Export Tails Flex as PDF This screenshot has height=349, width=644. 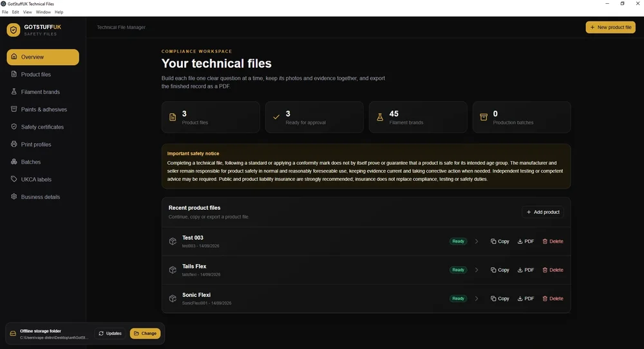[526, 270]
